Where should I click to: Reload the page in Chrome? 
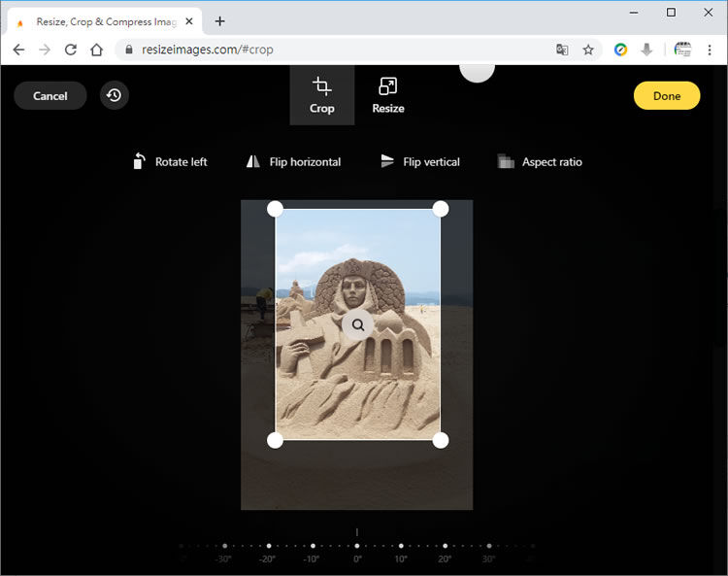[71, 50]
